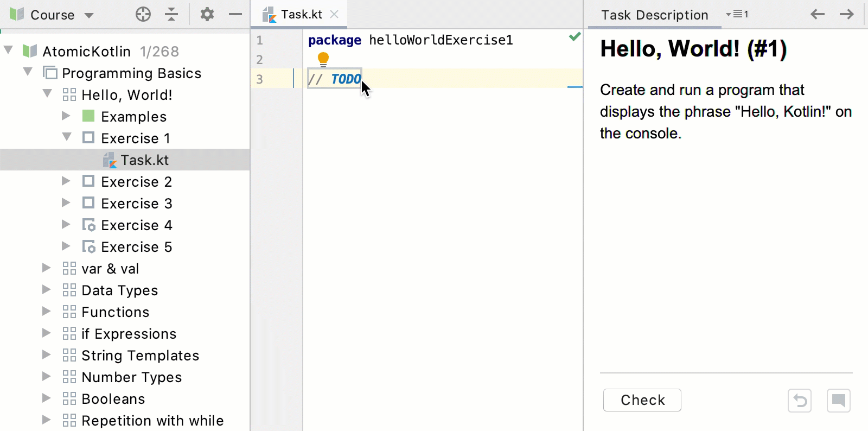Click the Exercise 3 unsolved square icon
Screen dimensions: 868x431
tap(88, 202)
